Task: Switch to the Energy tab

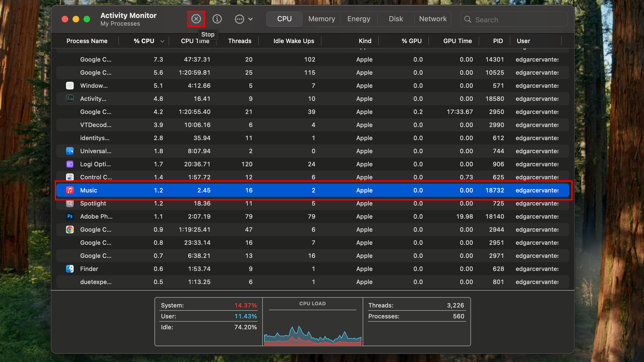Action: click(x=358, y=19)
